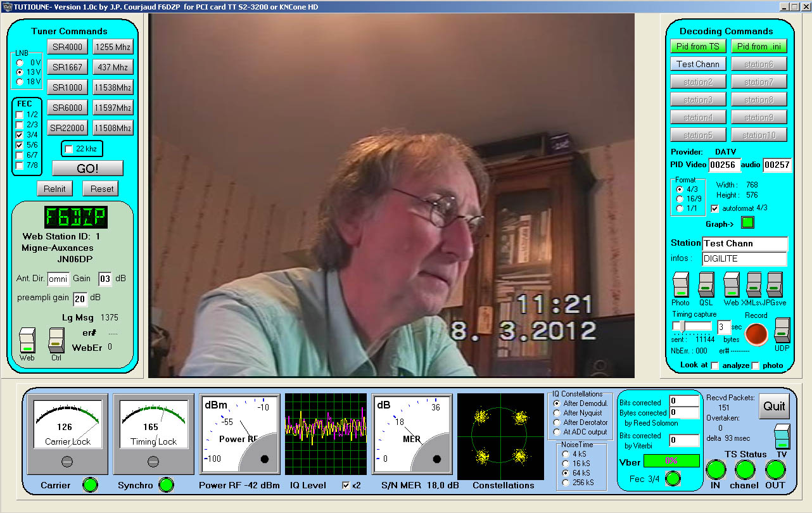
Task: Flip the QSL switch
Action: tap(706, 284)
